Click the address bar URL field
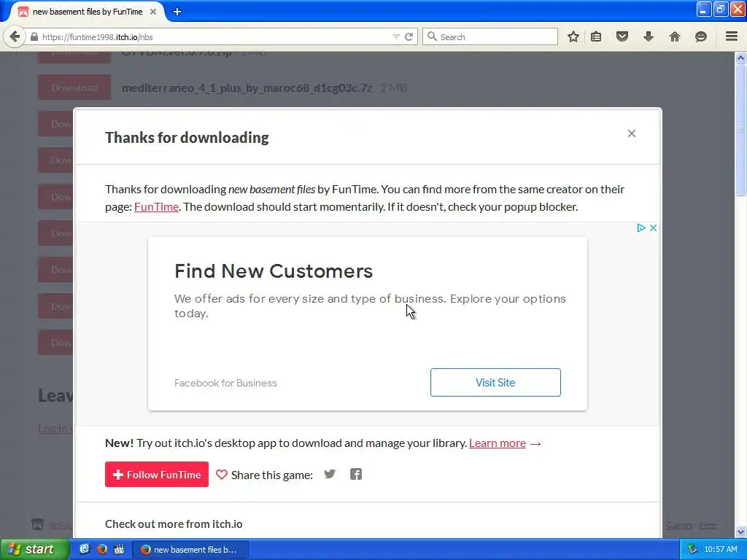This screenshot has height=560, width=747. click(x=214, y=36)
